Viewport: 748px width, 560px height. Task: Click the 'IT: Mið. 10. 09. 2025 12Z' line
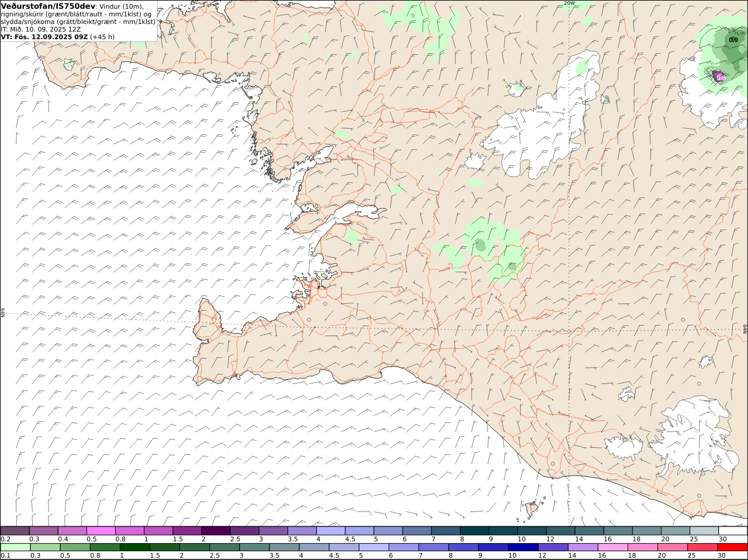(x=40, y=29)
